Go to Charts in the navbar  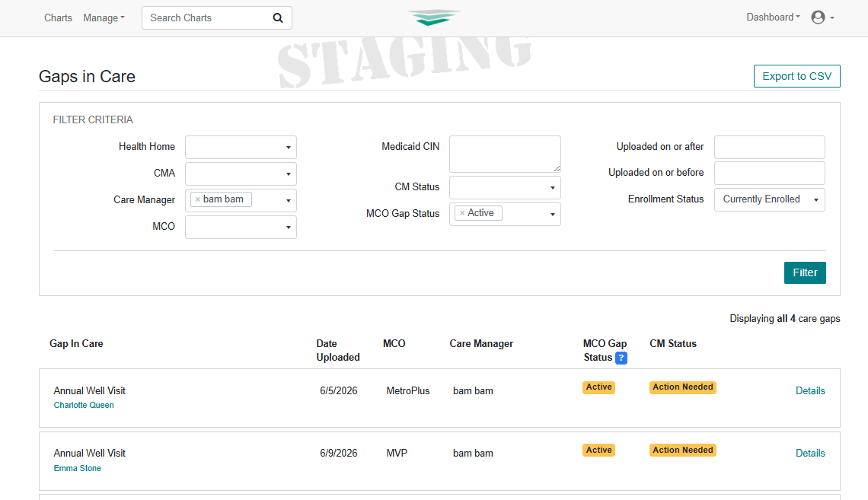click(x=58, y=18)
